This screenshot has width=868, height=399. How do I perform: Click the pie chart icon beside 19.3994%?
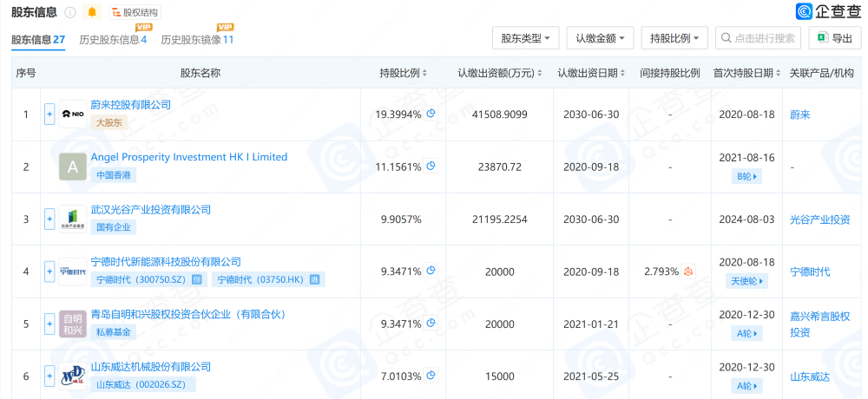click(x=431, y=114)
